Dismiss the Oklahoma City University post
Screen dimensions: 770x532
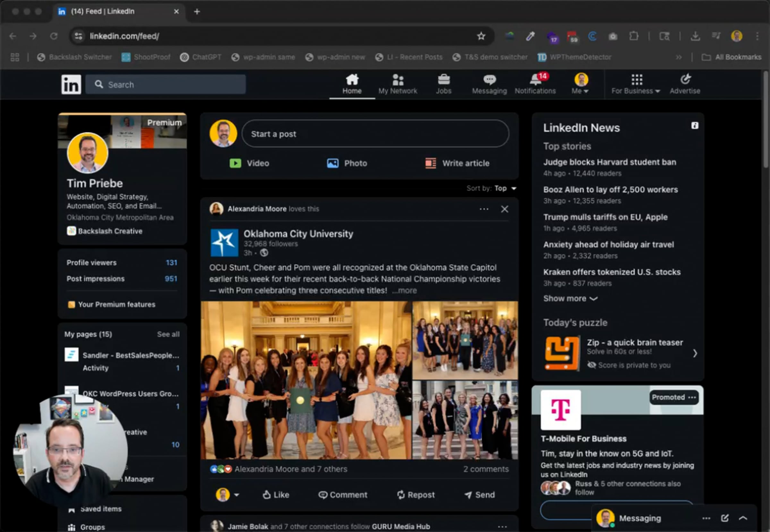coord(504,209)
